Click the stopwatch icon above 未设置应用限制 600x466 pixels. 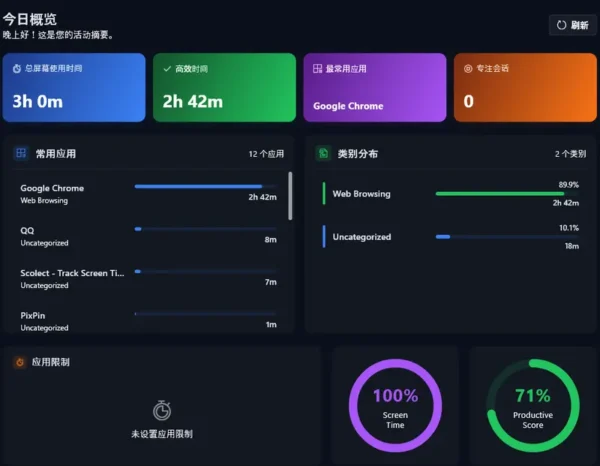[162, 410]
